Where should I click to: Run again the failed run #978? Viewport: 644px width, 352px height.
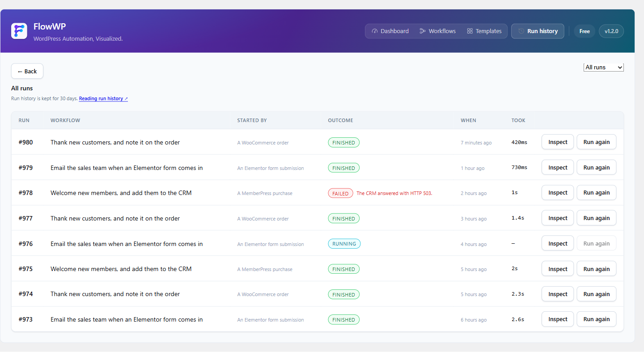point(597,193)
